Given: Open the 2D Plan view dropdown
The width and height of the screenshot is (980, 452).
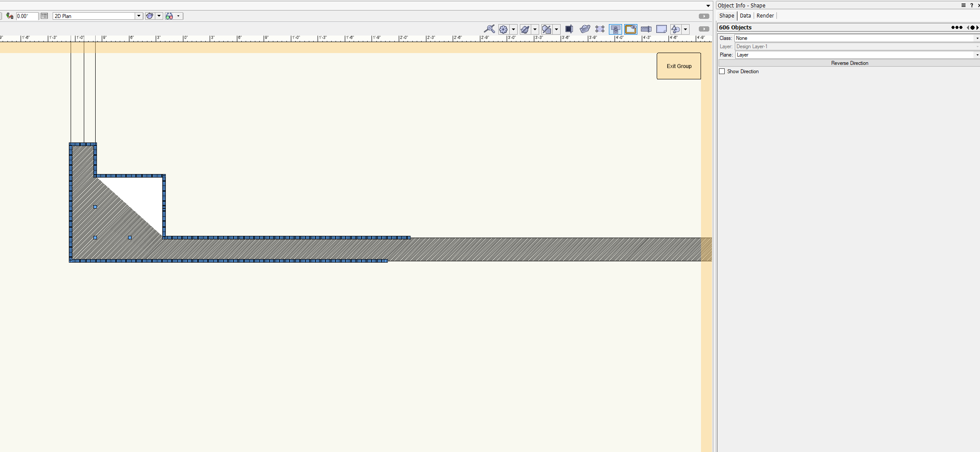Looking at the screenshot, I should point(139,16).
